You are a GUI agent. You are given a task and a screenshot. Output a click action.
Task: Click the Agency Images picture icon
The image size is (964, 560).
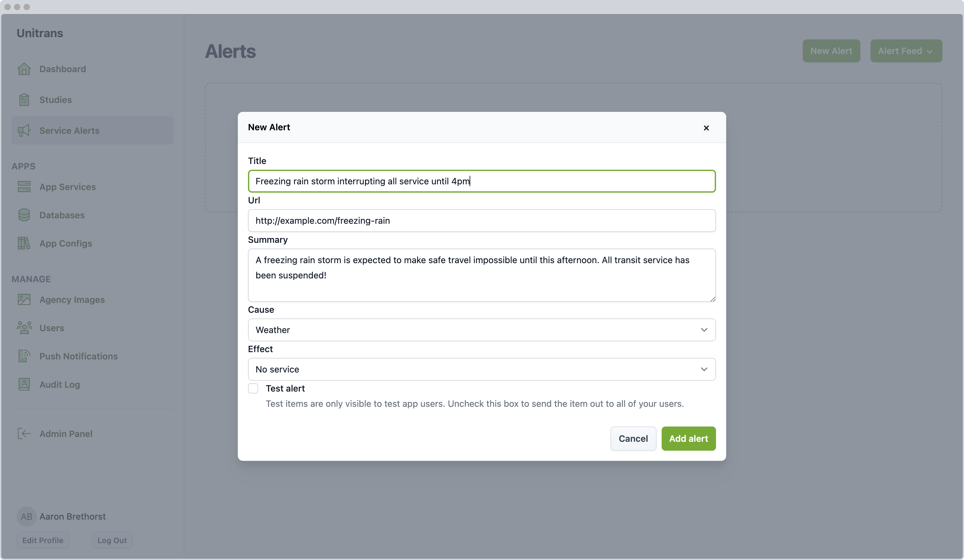tap(24, 299)
